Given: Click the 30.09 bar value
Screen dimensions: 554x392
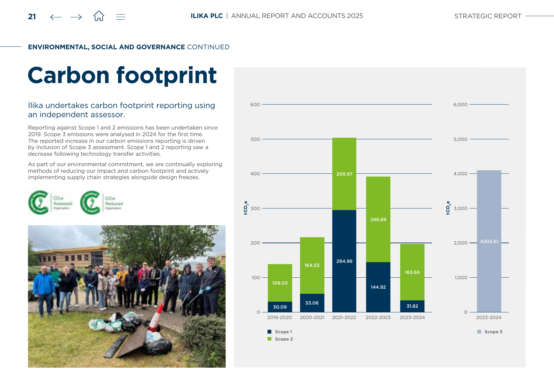Looking at the screenshot, I should pyautogui.click(x=280, y=307).
